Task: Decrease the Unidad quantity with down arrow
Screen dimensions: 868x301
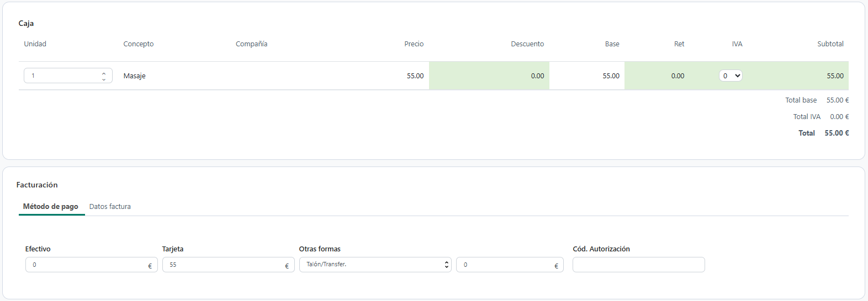Action: (104, 79)
